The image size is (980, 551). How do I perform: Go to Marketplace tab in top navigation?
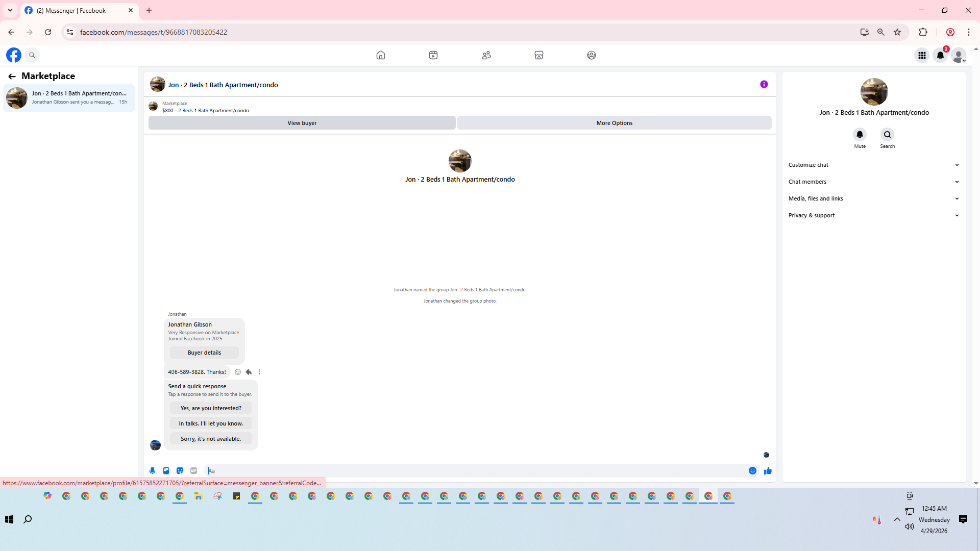click(538, 55)
